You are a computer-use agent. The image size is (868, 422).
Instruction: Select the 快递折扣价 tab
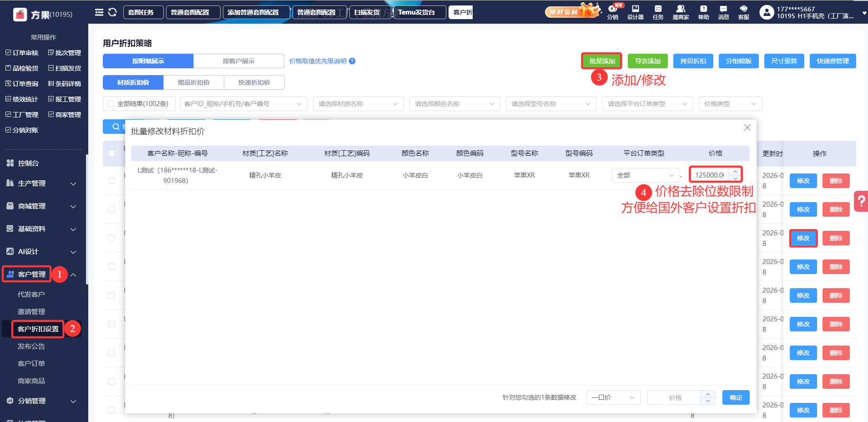pyautogui.click(x=254, y=82)
